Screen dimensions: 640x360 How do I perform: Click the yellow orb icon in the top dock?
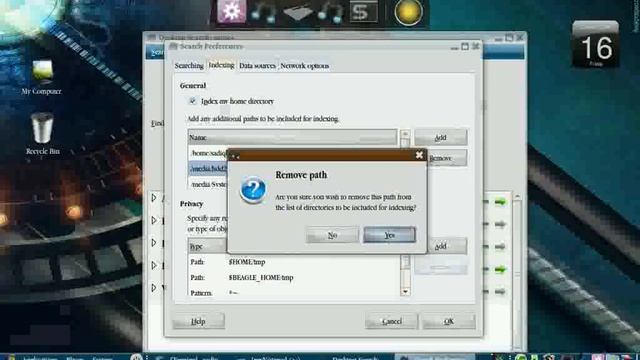(408, 12)
